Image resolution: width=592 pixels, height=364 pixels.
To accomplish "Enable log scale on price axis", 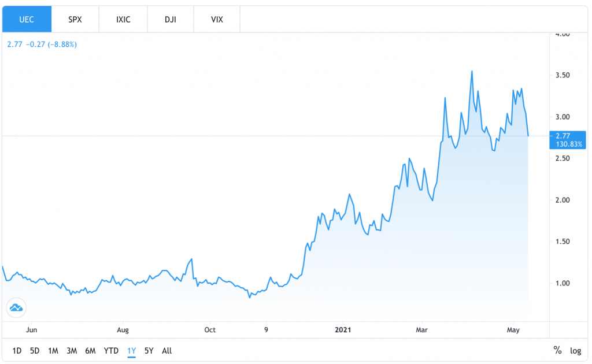I will click(575, 350).
